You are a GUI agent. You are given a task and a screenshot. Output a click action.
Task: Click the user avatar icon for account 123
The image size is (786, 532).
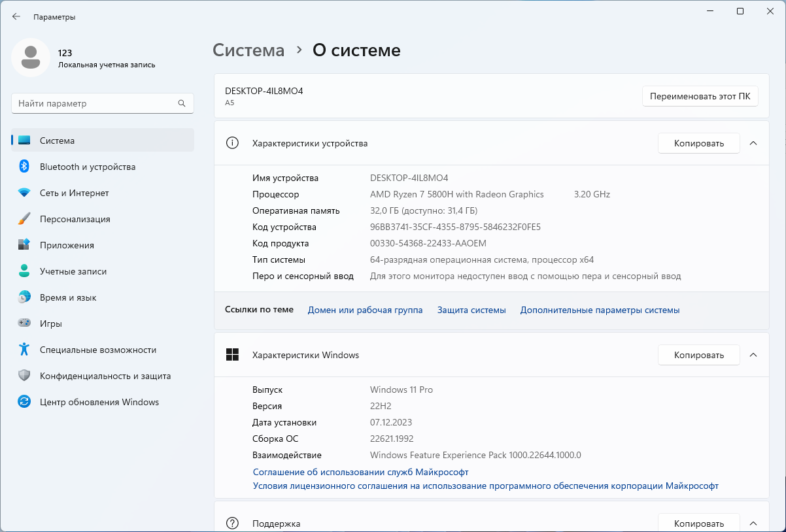(x=31, y=58)
